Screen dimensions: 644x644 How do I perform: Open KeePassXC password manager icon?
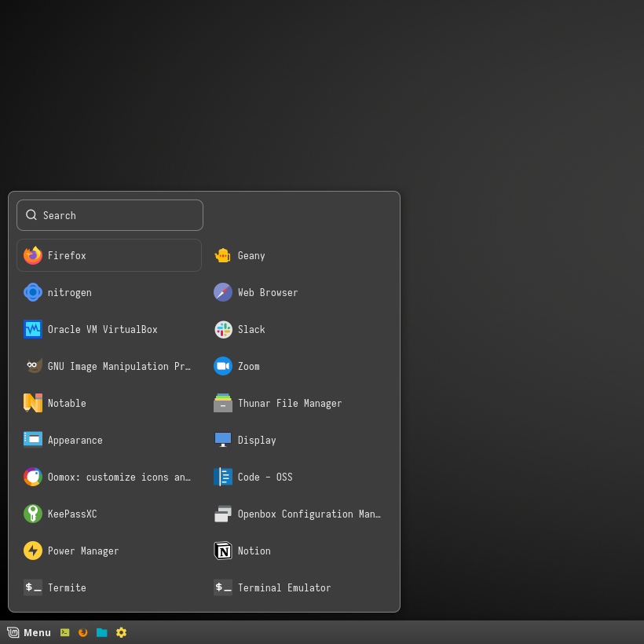pos(33,514)
